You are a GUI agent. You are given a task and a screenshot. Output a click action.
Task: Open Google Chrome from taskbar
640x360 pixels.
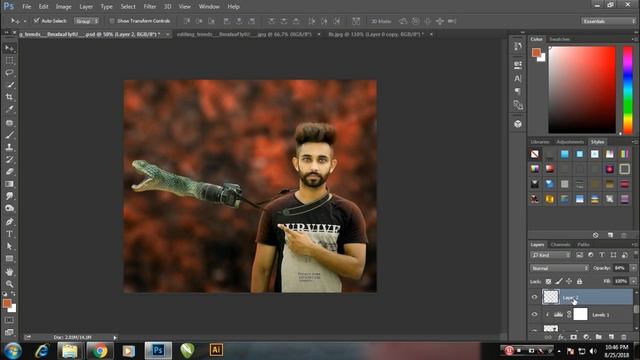coord(99,350)
